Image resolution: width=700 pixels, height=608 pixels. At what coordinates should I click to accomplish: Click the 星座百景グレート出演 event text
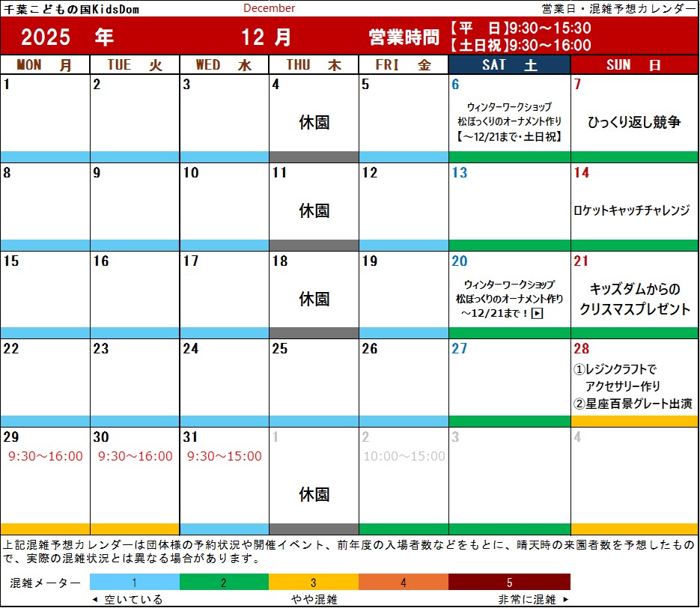(633, 404)
